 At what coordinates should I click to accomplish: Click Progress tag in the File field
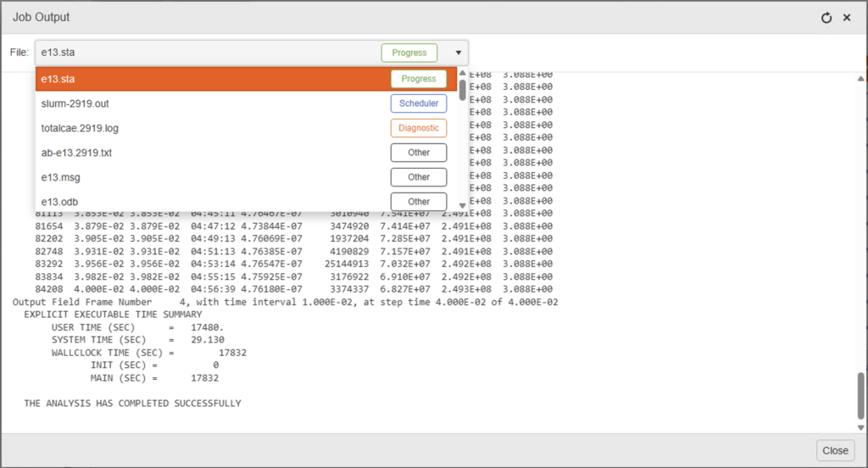point(409,53)
